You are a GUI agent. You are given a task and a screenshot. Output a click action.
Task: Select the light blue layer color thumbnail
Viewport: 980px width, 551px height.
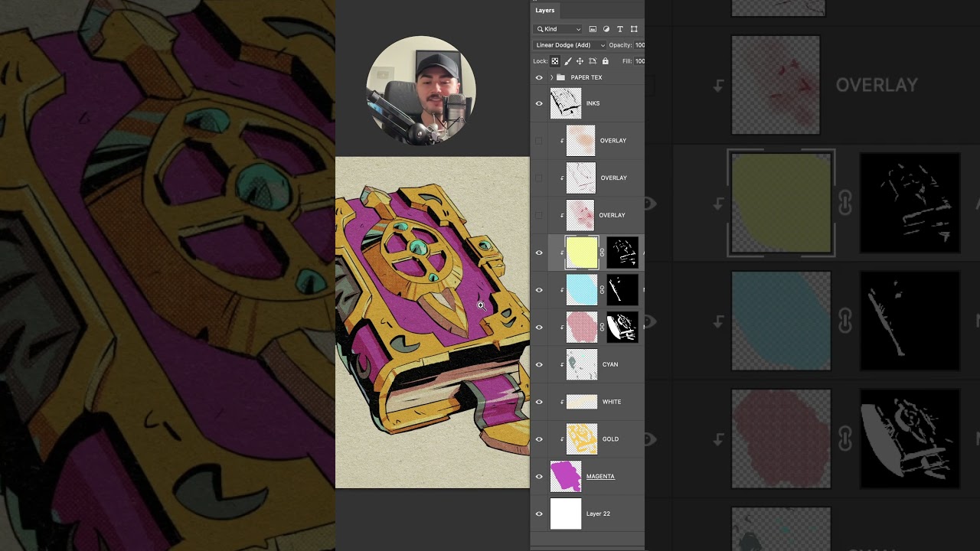tap(582, 290)
